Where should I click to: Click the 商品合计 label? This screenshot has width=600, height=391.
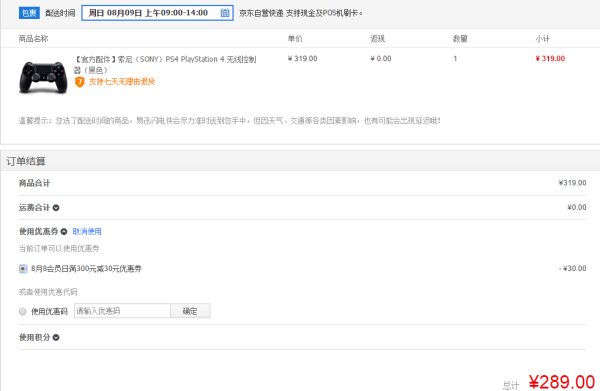click(x=34, y=183)
